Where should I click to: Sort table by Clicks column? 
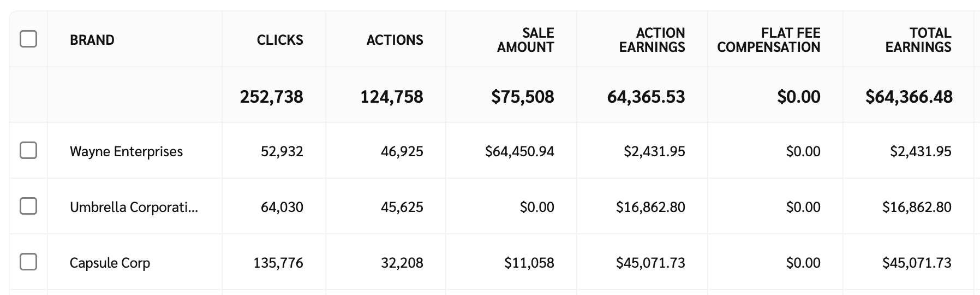pyautogui.click(x=280, y=40)
